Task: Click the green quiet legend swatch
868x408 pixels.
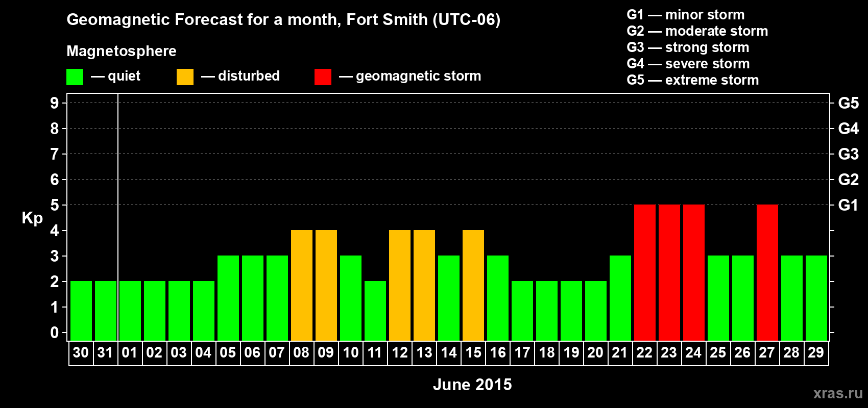Action: [x=75, y=77]
